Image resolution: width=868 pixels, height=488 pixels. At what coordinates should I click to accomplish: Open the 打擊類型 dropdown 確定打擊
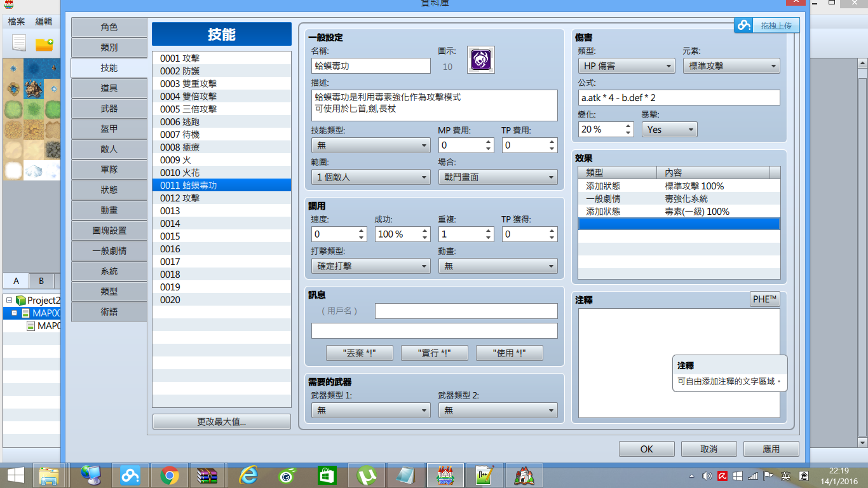point(371,266)
